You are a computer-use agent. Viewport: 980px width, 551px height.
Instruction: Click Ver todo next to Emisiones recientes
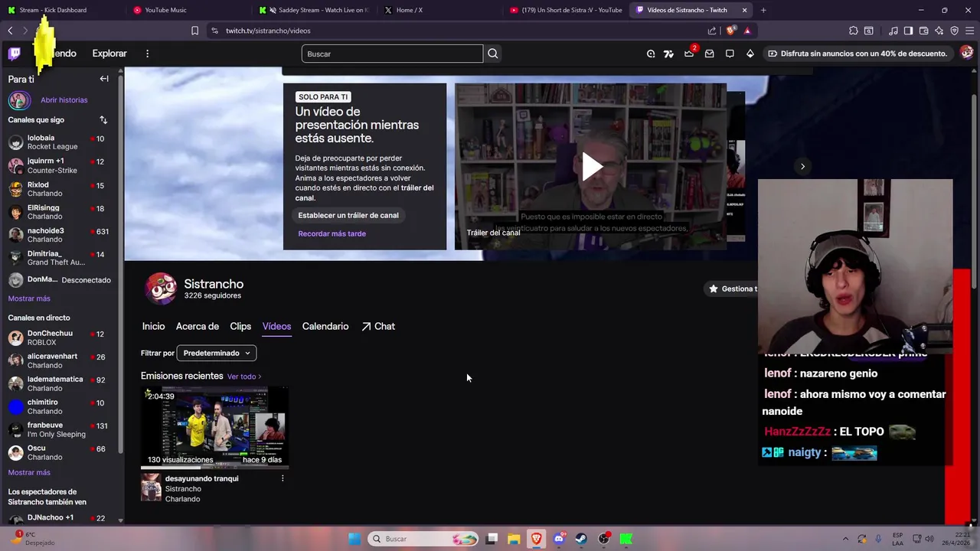(x=244, y=377)
